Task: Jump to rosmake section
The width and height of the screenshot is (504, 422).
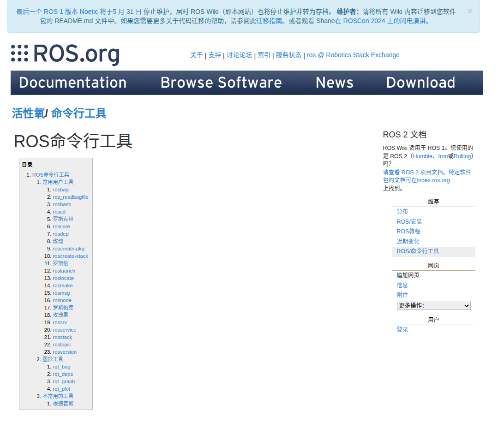Action: (x=62, y=285)
